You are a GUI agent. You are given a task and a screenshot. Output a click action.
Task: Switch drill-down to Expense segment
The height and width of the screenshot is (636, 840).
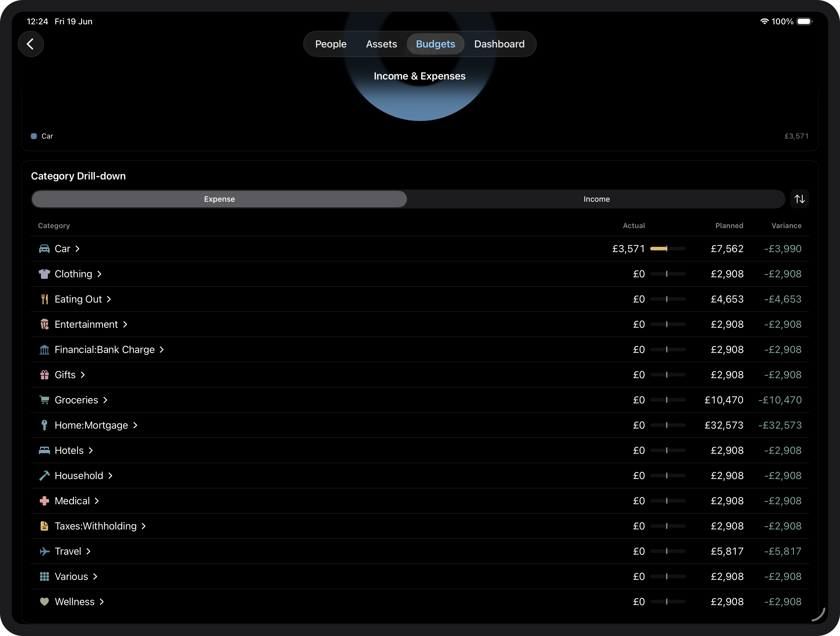[219, 199]
